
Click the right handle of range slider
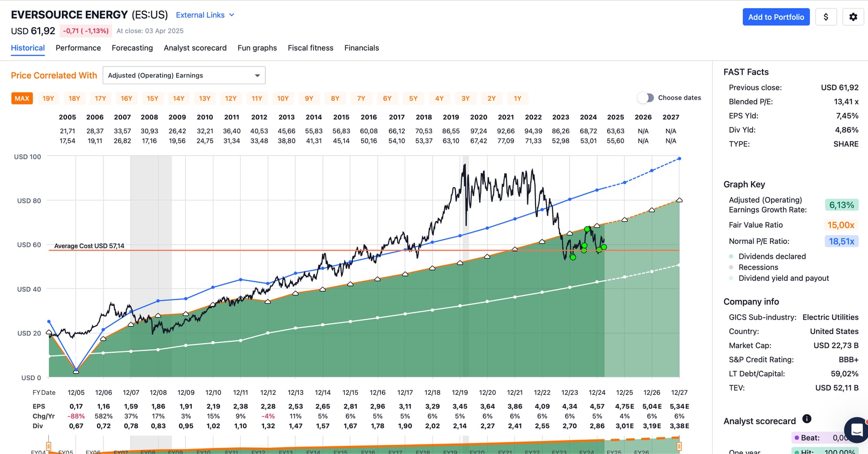click(679, 446)
